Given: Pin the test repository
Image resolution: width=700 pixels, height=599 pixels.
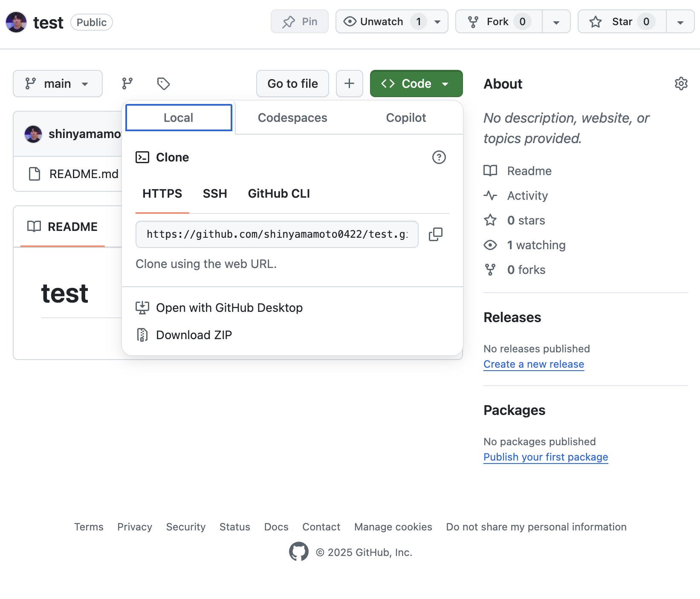Looking at the screenshot, I should [x=300, y=21].
